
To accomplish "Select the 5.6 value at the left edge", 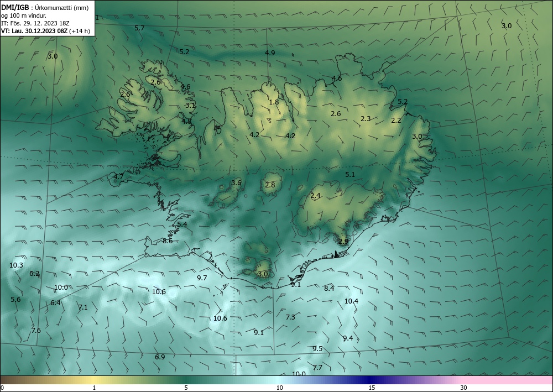I will tap(15, 300).
